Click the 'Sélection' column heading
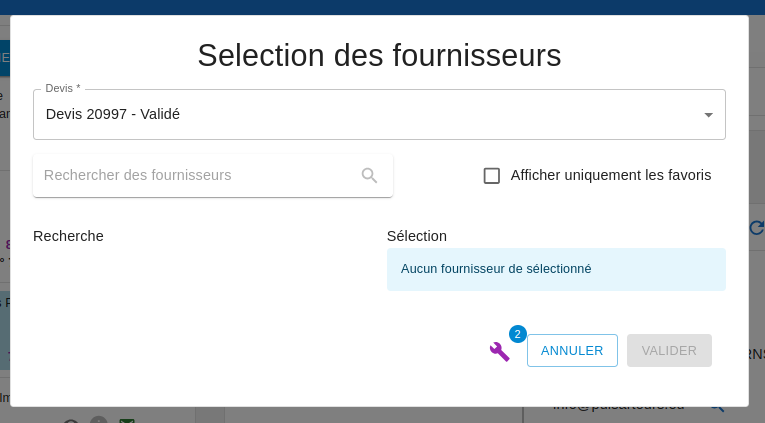The width and height of the screenshot is (765, 423). (x=417, y=236)
